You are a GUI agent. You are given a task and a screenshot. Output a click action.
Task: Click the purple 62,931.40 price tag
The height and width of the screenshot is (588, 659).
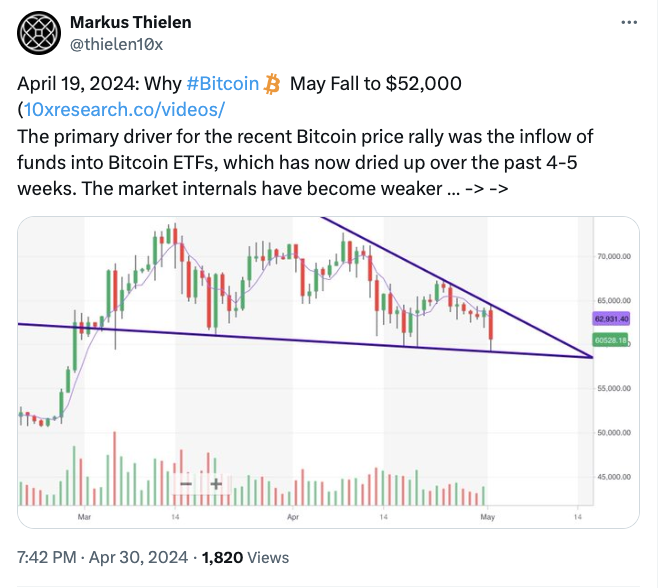pos(609,319)
